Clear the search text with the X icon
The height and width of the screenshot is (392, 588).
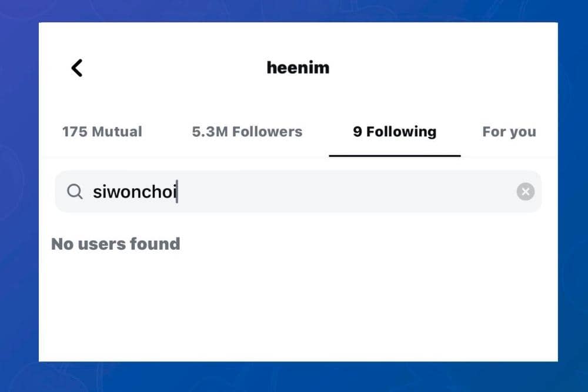click(x=525, y=192)
